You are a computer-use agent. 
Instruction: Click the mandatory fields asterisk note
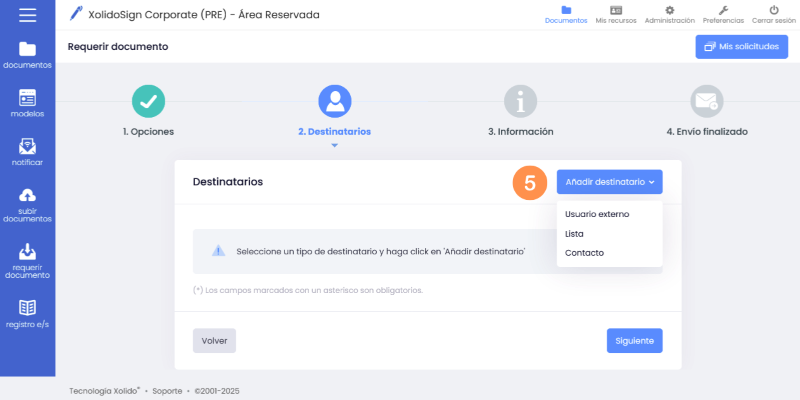click(x=308, y=290)
